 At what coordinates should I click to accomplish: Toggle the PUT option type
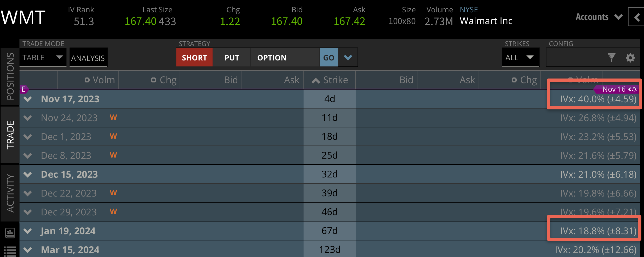coord(232,58)
